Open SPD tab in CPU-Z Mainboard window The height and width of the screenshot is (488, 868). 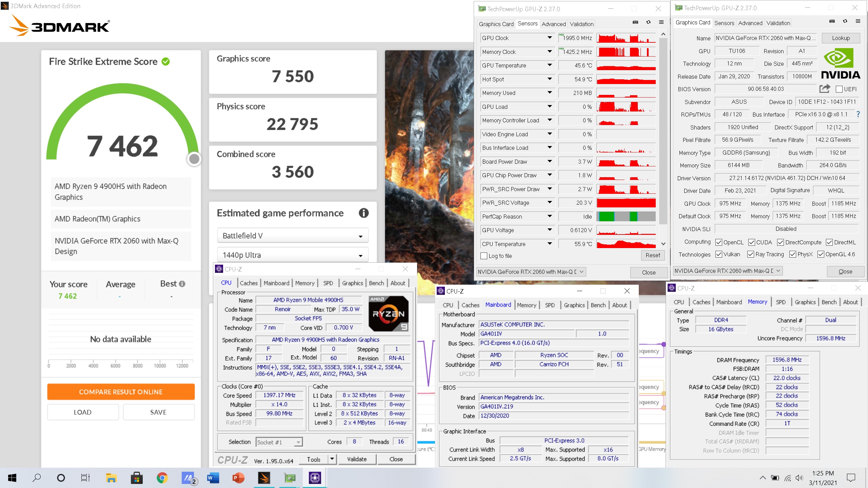click(550, 305)
